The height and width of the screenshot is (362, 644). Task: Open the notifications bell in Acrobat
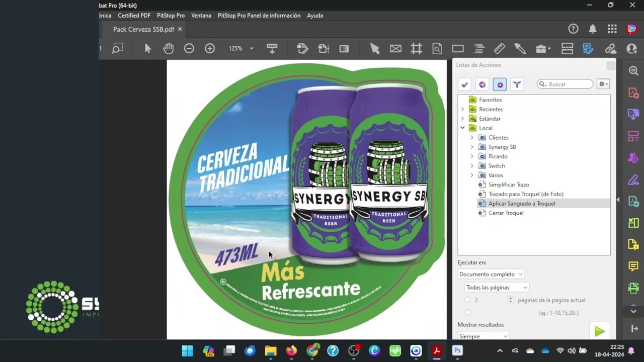click(x=593, y=29)
